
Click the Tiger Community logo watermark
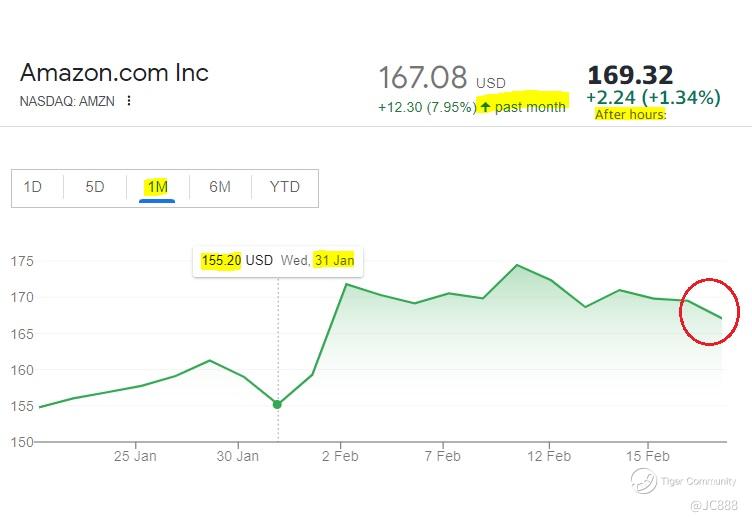[644, 481]
